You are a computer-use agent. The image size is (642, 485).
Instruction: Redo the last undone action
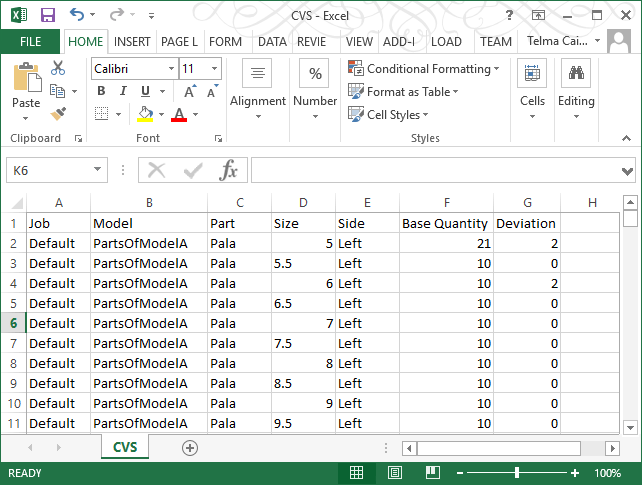click(117, 15)
